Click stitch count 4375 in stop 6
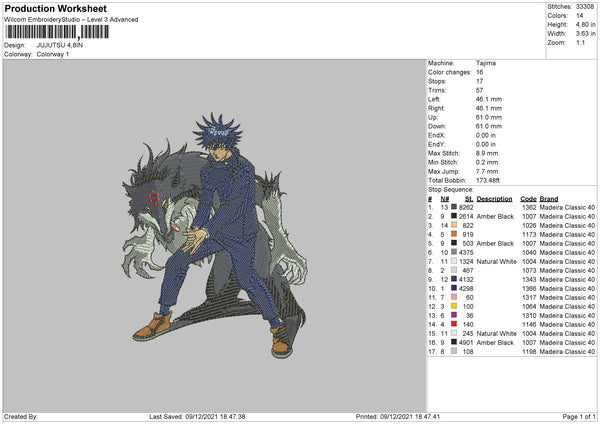The height and width of the screenshot is (424, 600). (466, 253)
